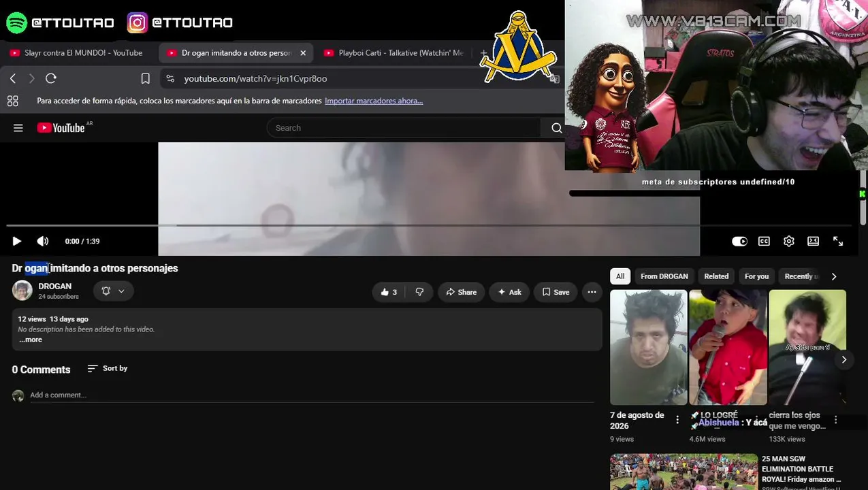Open the '25 MAN SGW ELIMINATION BATTLE ROYAL' title

coord(801,469)
